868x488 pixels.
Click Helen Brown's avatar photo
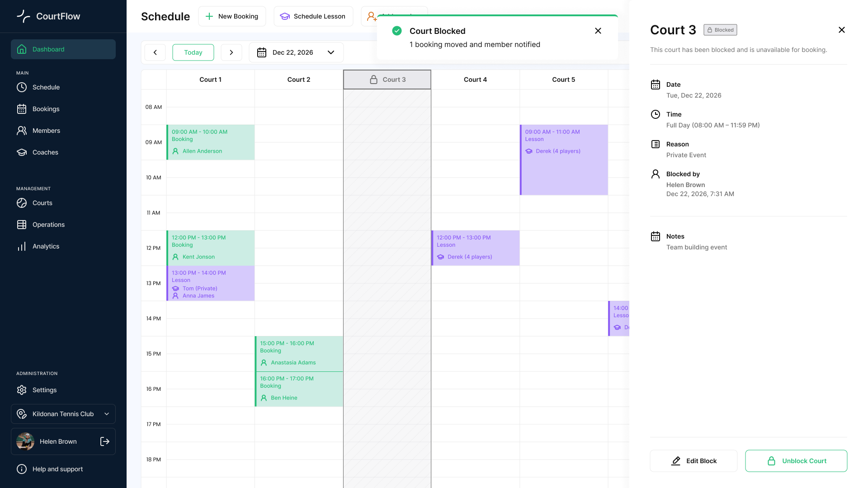(x=25, y=441)
